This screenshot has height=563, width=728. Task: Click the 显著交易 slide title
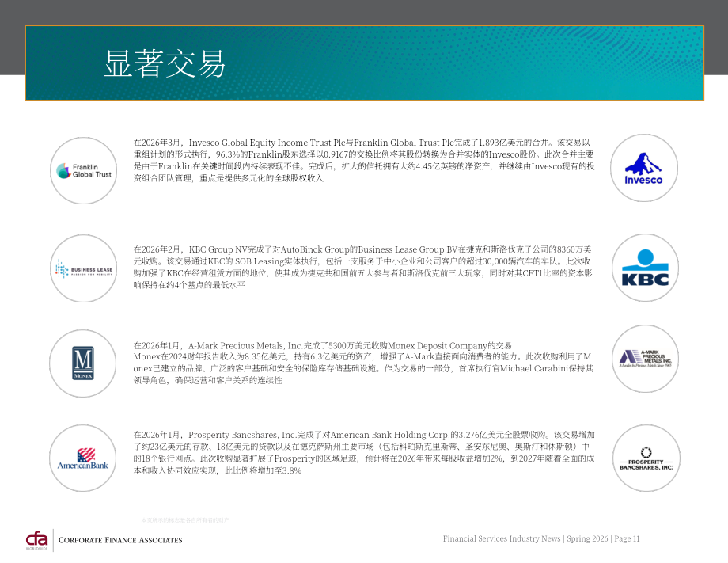(165, 63)
